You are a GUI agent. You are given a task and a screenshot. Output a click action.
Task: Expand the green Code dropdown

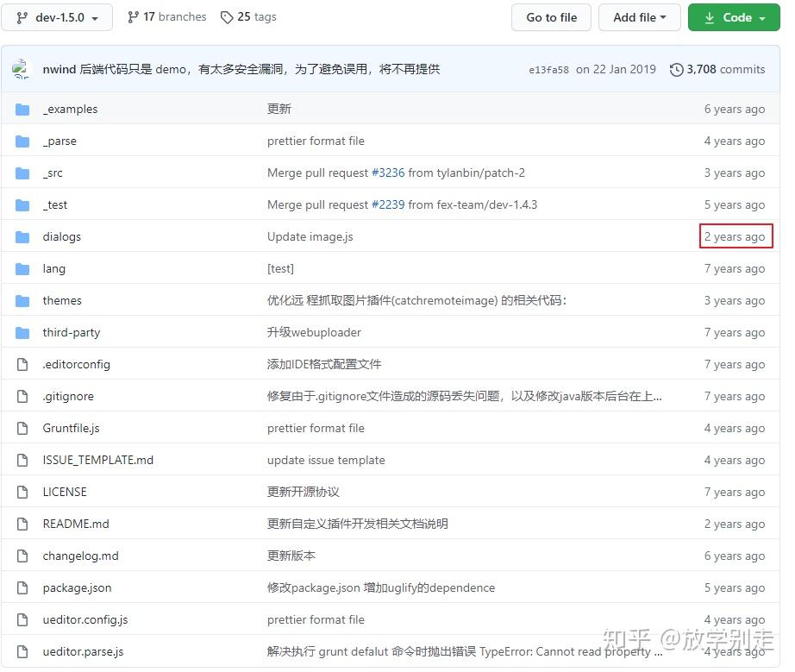(734, 16)
